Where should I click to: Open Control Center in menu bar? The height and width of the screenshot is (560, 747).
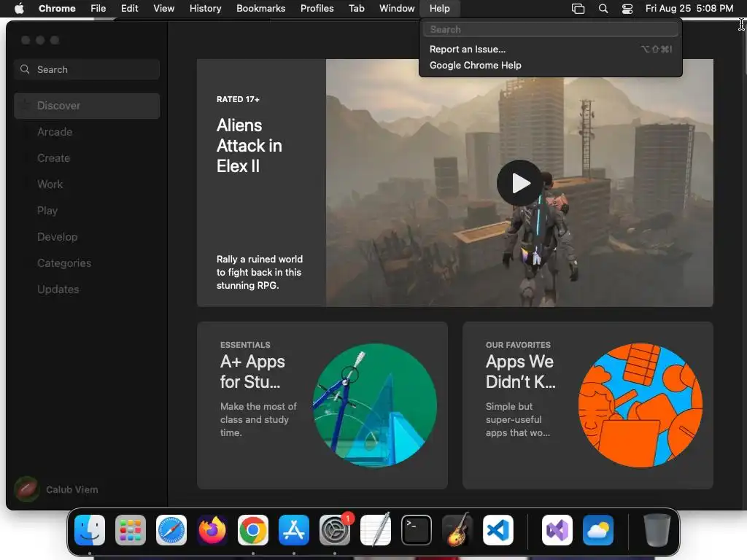(627, 8)
